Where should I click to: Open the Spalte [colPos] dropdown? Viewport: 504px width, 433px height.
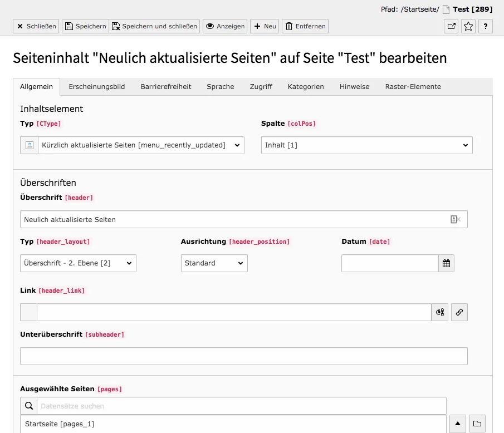[x=366, y=145]
